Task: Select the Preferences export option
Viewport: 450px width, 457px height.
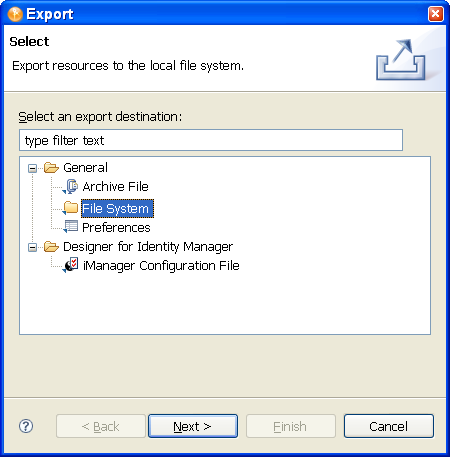Action: coord(116,228)
